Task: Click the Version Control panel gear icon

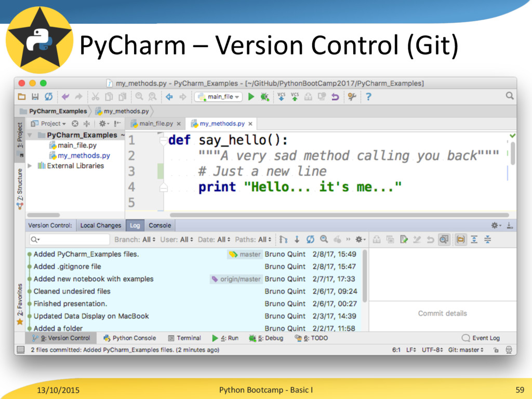Action: point(496,225)
